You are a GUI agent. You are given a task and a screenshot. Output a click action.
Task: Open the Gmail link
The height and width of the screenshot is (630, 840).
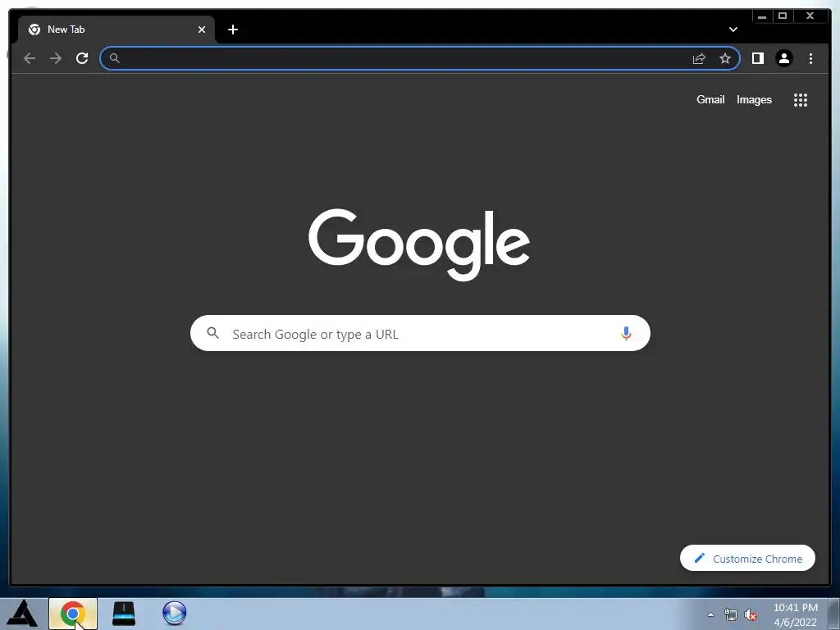(710, 99)
